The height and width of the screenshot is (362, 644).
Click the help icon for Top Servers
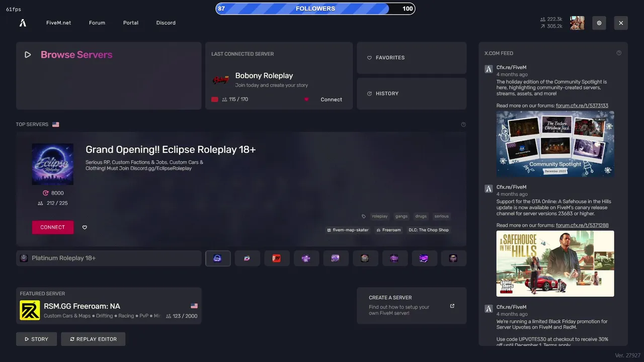pos(463,125)
